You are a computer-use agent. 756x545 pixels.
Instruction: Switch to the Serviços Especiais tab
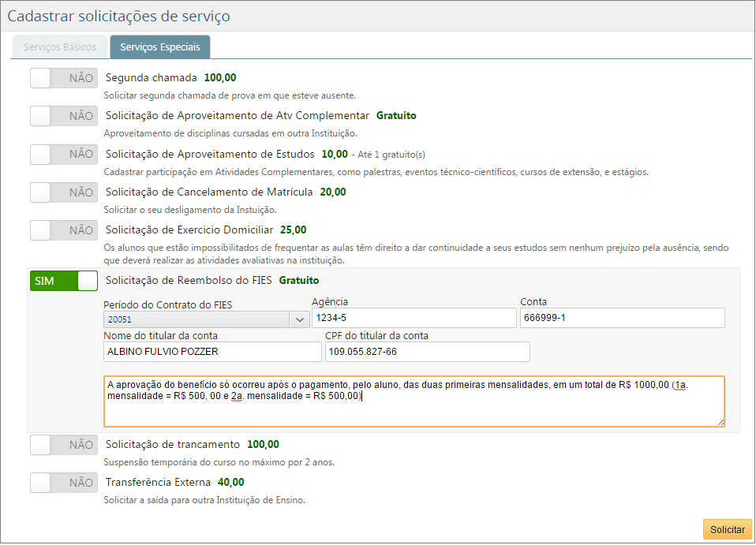click(159, 47)
